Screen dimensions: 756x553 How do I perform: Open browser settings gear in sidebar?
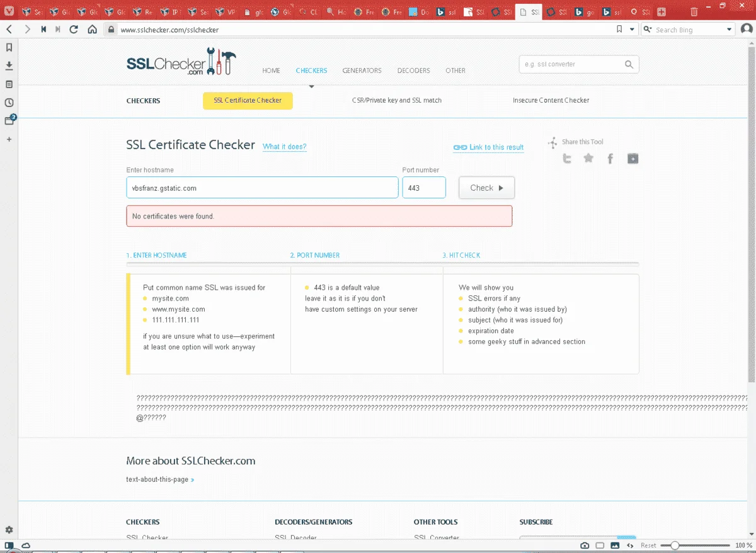(9, 530)
